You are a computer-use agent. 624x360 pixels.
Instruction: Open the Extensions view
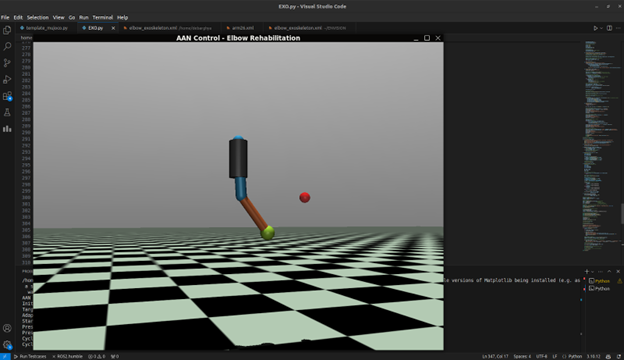point(7,96)
